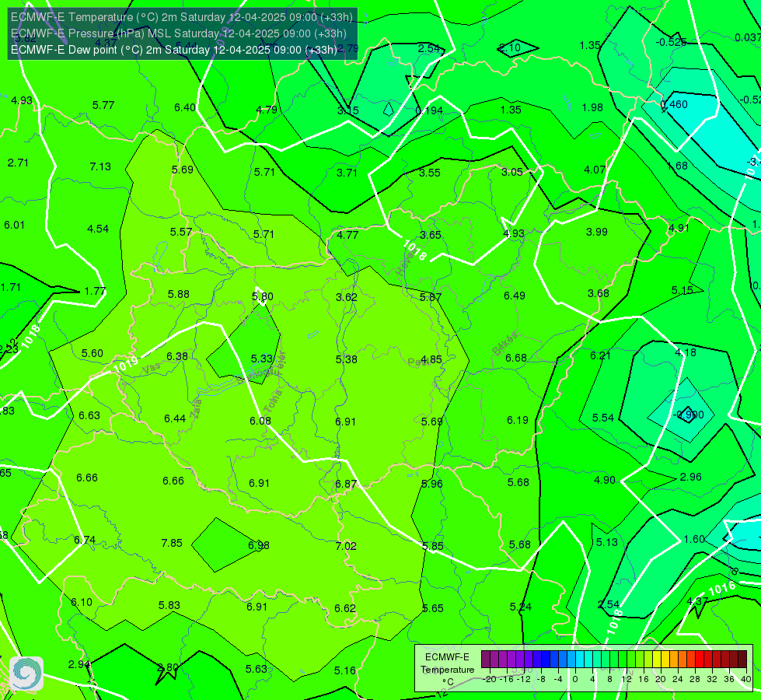Click the 4.90 dew point value
The image size is (761, 700).
coord(605,480)
